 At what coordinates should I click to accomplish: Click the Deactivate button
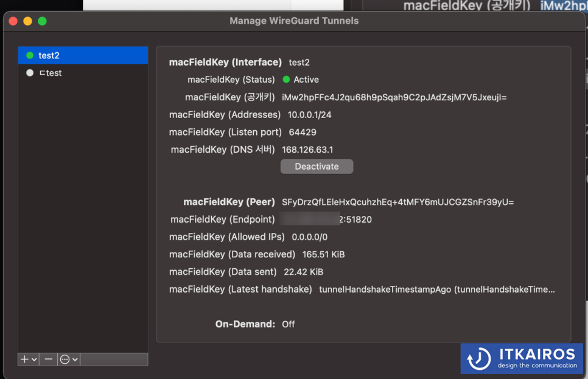(x=317, y=167)
